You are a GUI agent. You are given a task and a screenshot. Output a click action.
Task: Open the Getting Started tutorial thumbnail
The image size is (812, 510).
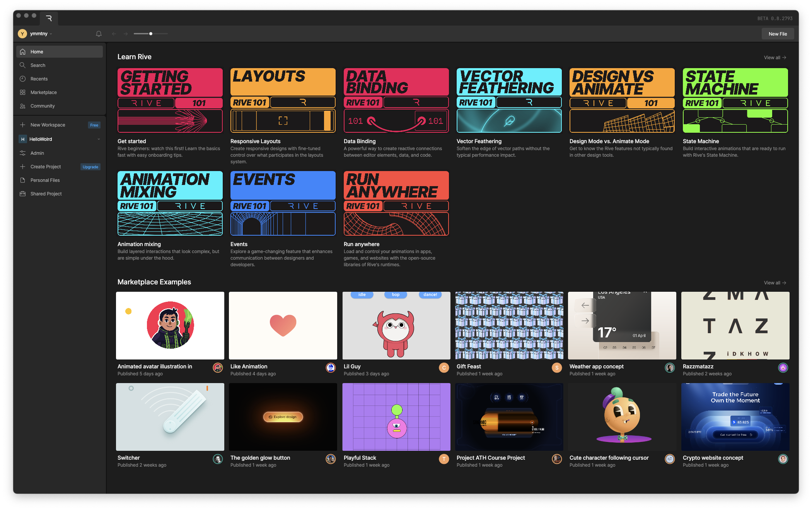pyautogui.click(x=170, y=100)
